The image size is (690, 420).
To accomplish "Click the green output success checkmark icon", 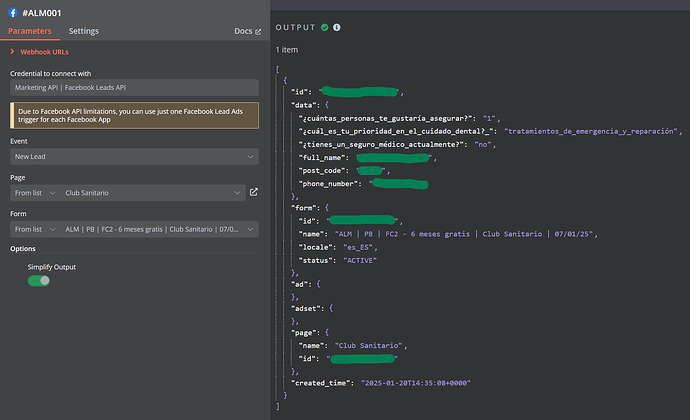I will click(x=325, y=27).
